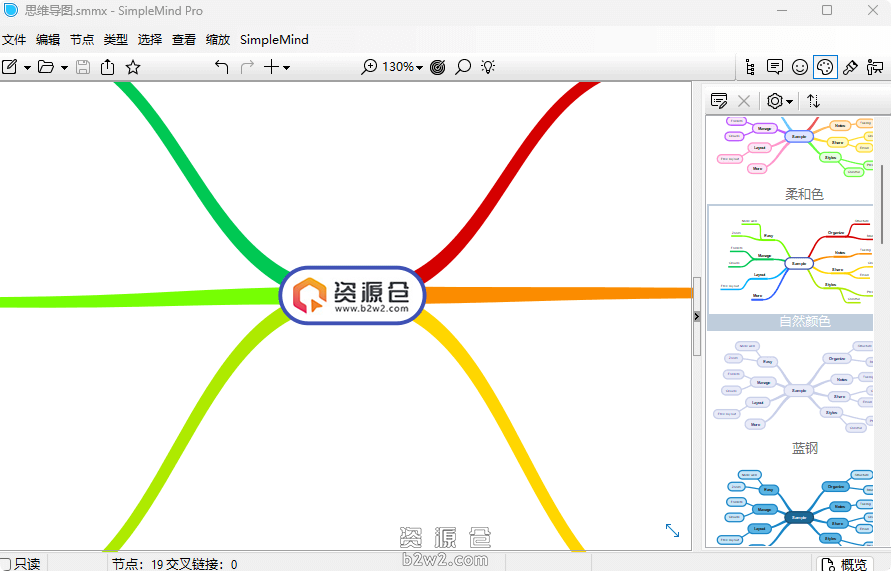
Task: Select the 蓝钢 style thumbnail
Action: 798,390
